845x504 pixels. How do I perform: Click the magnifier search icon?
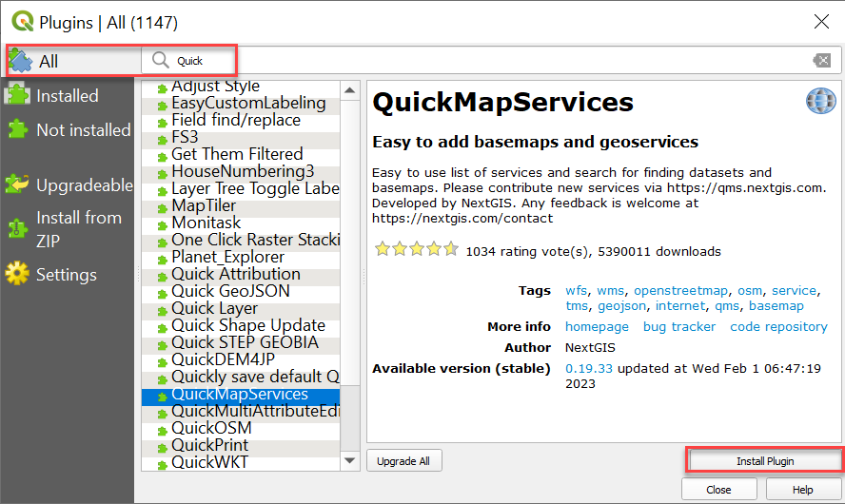point(160,60)
